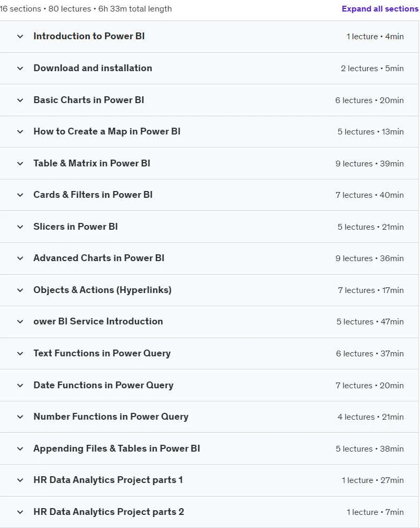Image resolution: width=420 pixels, height=528 pixels.
Task: Click chevron icon for Cards & Filters section
Action: [x=20, y=195]
